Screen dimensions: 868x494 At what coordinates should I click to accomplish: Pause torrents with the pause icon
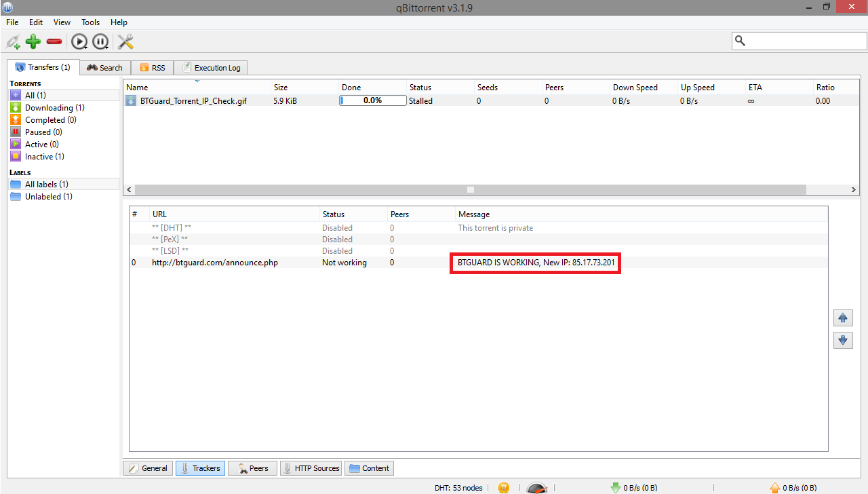[100, 42]
